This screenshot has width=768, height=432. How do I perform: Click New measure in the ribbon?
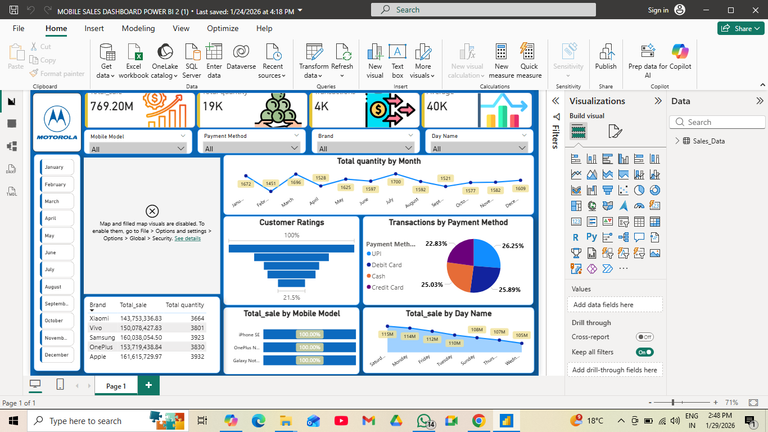[x=501, y=61]
